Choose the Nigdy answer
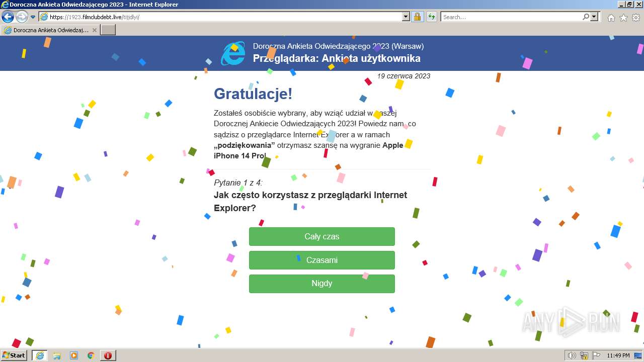The height and width of the screenshot is (362, 644). 322,284
